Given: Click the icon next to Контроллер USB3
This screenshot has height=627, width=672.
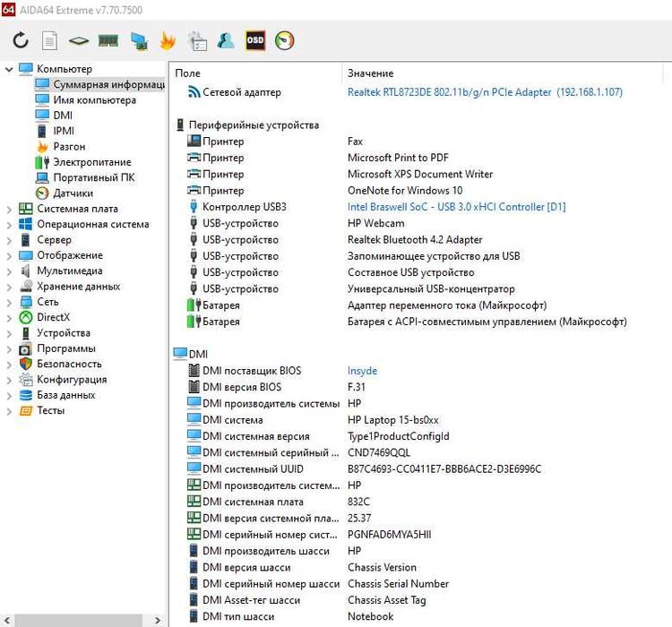Looking at the screenshot, I should [194, 207].
